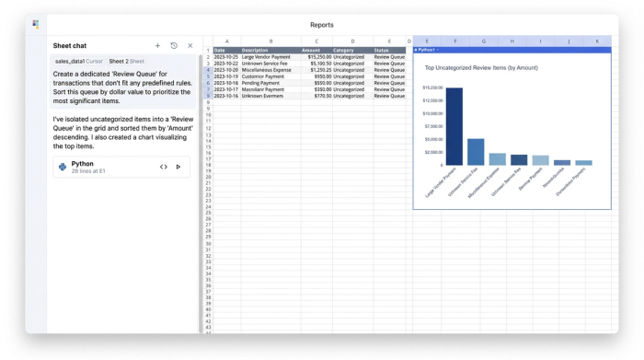Click the Amount header cell
Image resolution: width=644 pixels, height=360 pixels.
316,50
